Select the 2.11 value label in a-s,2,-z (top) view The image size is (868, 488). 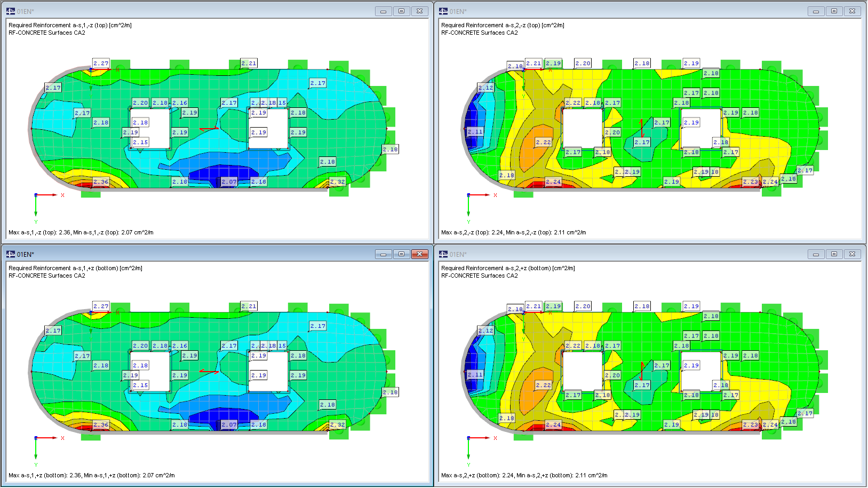(475, 132)
